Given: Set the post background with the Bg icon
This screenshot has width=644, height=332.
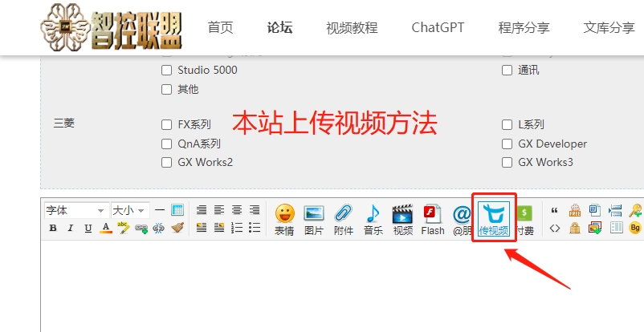Looking at the screenshot, I should (635, 228).
